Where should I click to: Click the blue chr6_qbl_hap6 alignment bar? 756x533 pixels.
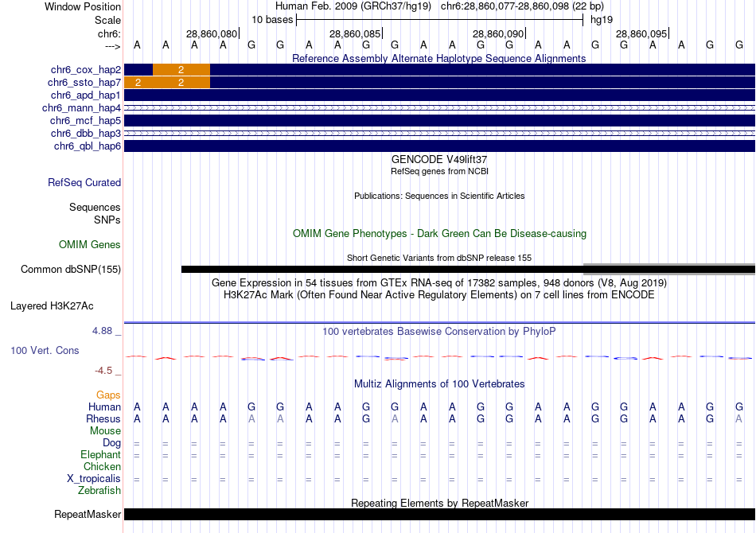tap(439, 146)
